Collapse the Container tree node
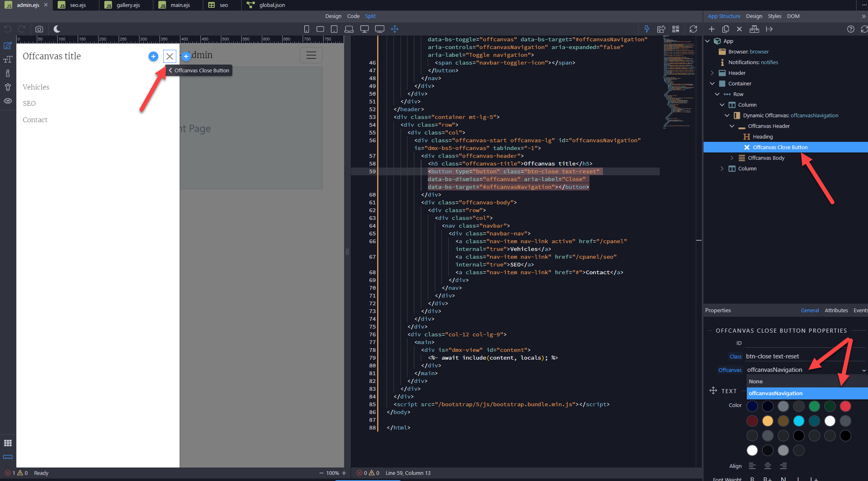Image resolution: width=868 pixels, height=481 pixels. 712,83
